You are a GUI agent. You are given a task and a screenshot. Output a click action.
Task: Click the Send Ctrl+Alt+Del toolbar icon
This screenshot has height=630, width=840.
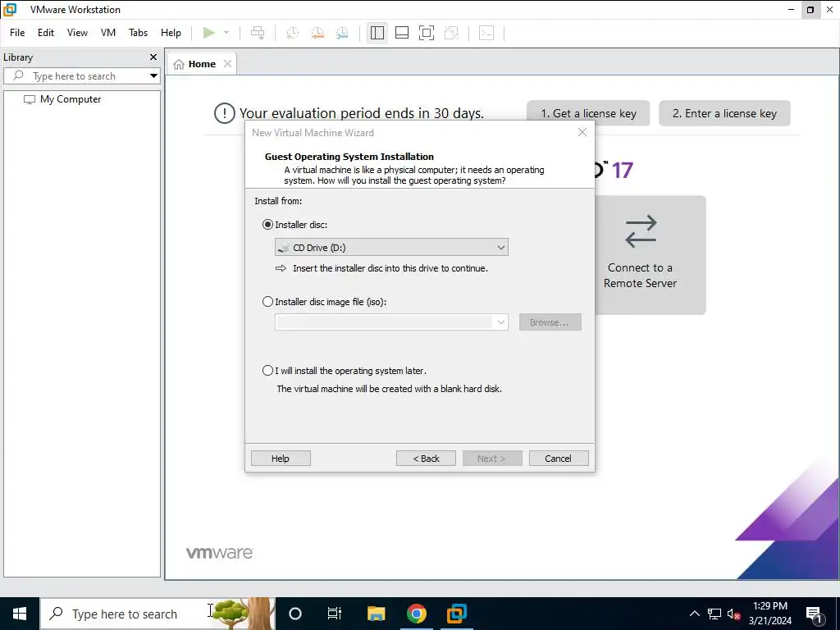pos(258,33)
